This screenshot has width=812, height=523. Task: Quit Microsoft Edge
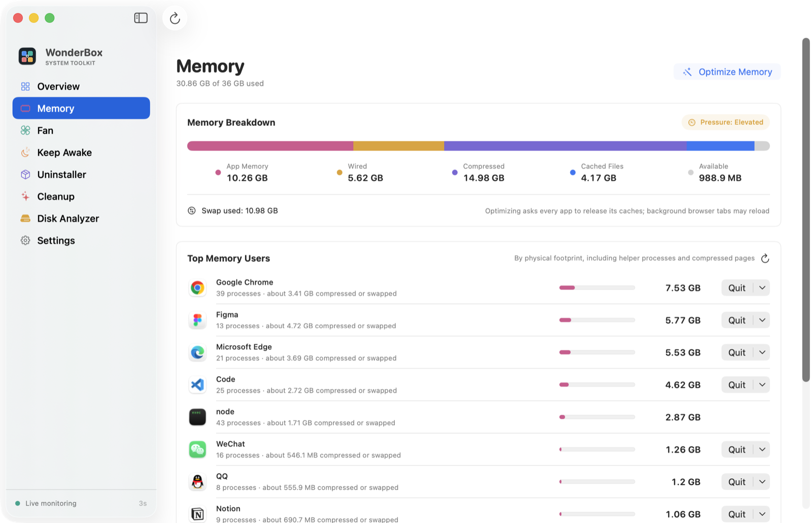737,352
